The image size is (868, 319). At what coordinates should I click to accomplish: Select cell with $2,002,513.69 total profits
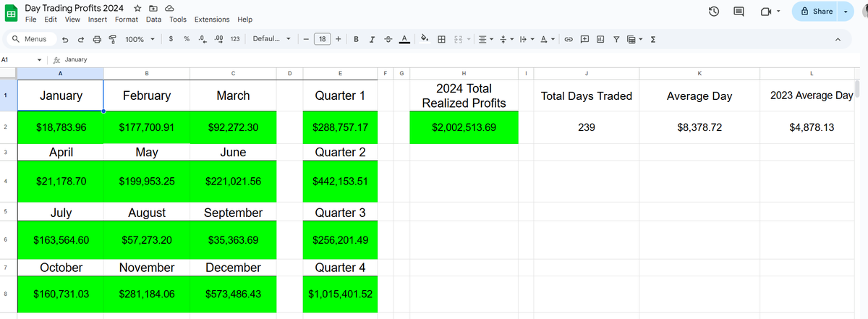point(464,127)
